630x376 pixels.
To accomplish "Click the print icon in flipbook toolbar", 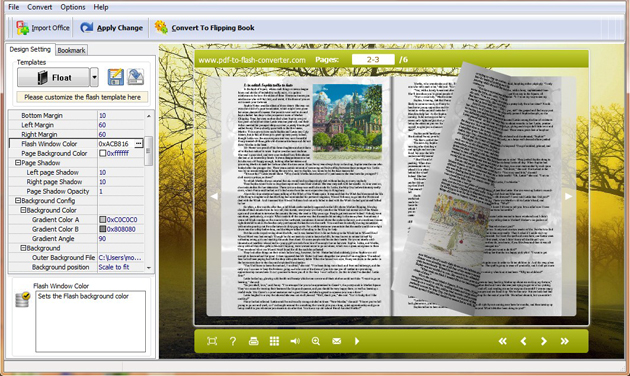I will pos(254,341).
